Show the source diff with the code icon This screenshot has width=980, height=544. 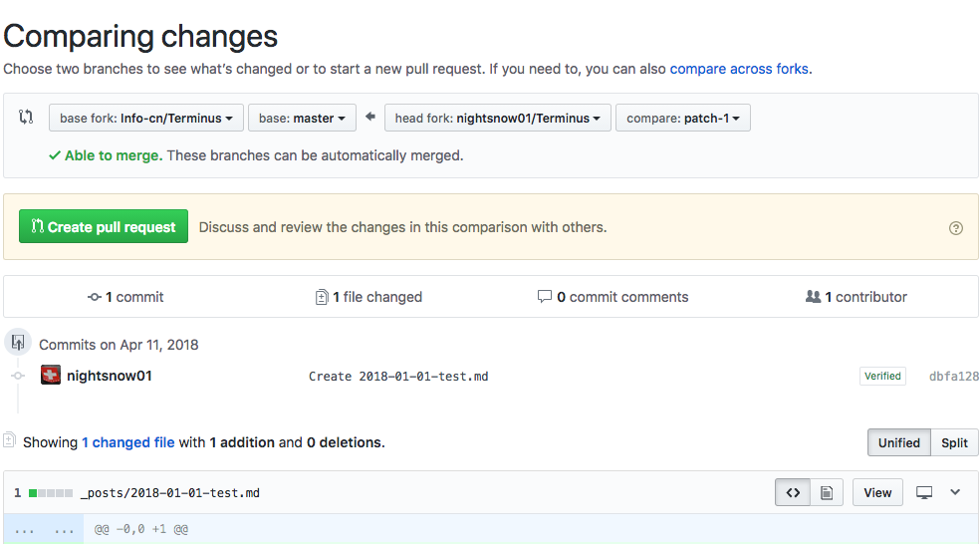793,493
